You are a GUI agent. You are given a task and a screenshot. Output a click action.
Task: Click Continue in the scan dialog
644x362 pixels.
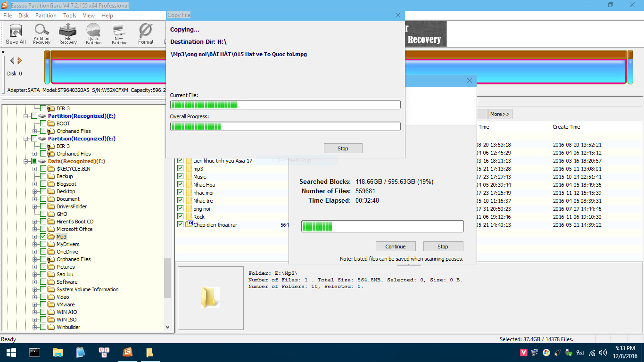[x=395, y=247]
